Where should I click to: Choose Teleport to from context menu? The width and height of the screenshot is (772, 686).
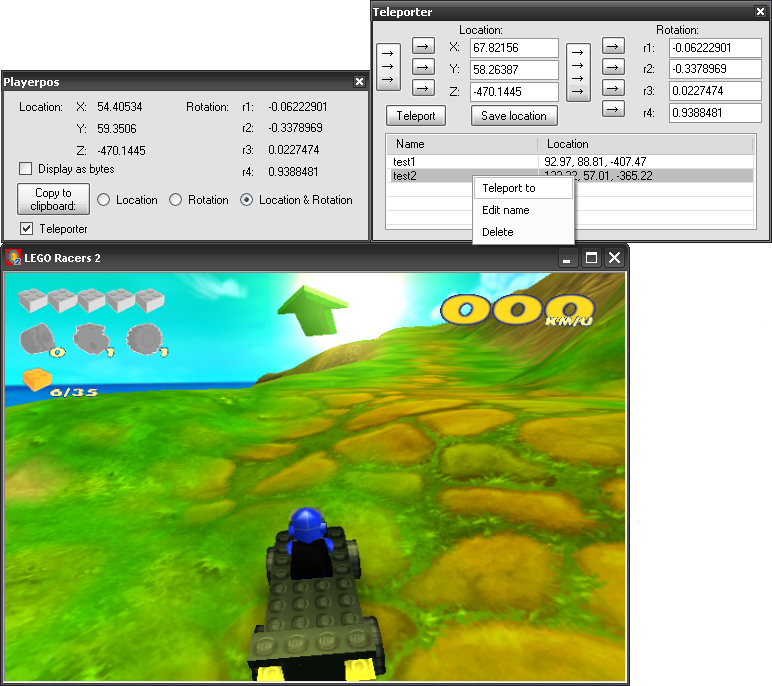(523, 188)
